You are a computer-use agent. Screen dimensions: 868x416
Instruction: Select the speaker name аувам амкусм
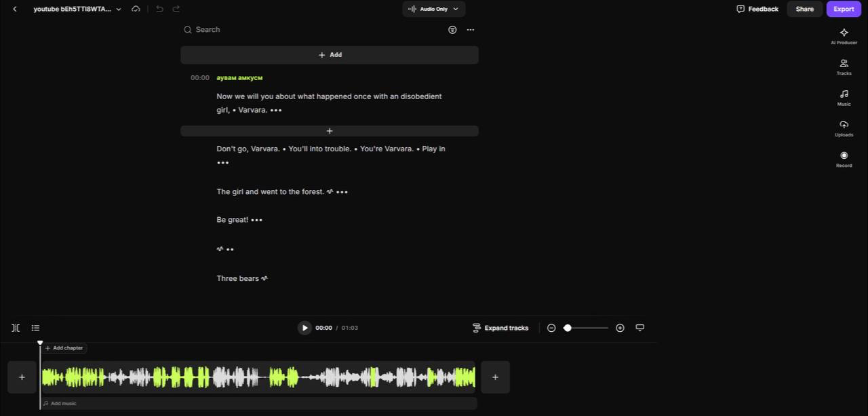[239, 78]
